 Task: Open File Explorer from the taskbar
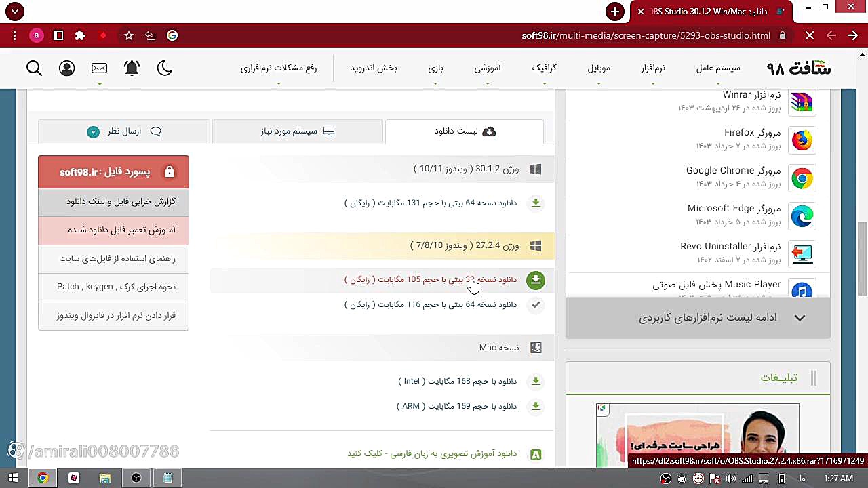(x=104, y=479)
